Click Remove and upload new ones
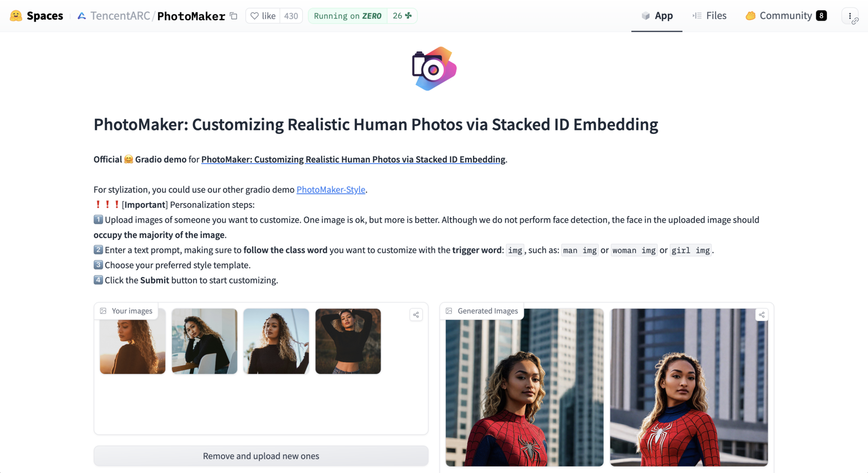 pyautogui.click(x=261, y=456)
